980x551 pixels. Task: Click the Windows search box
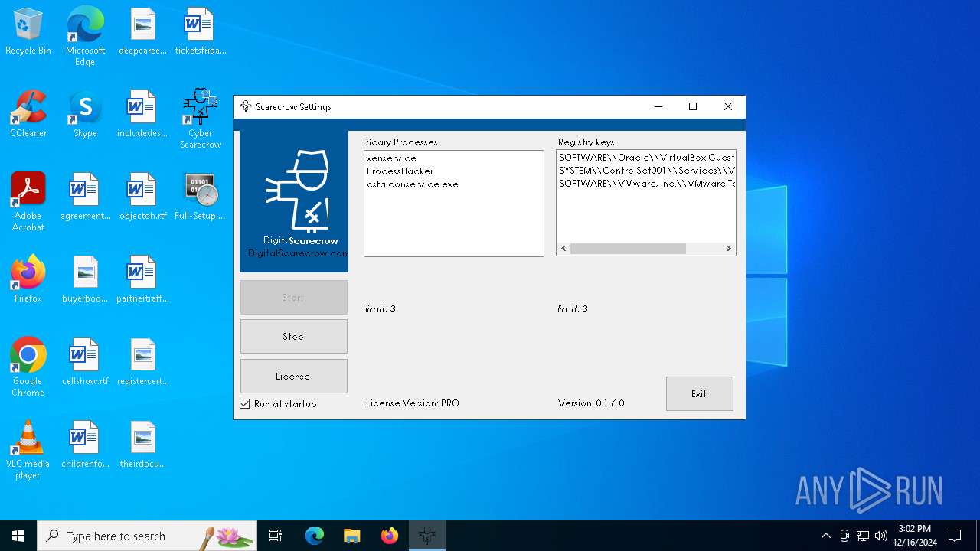point(147,536)
